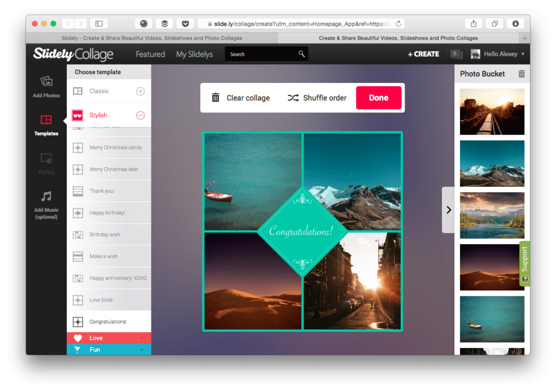Select sunset railway photo thumbnail
556x392 pixels.
coord(492,112)
